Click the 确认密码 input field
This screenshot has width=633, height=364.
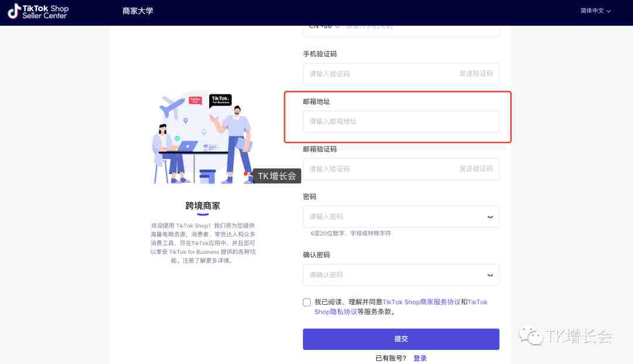point(401,275)
